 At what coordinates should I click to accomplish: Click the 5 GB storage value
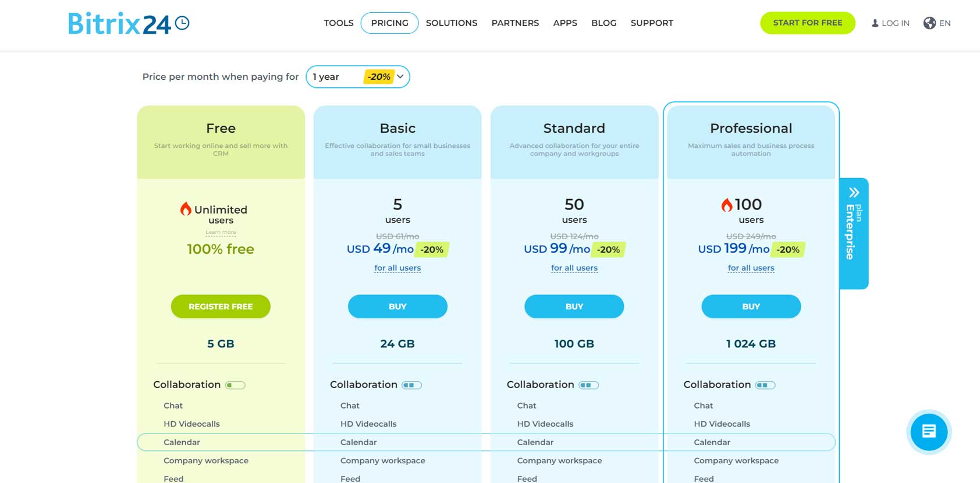pos(221,344)
